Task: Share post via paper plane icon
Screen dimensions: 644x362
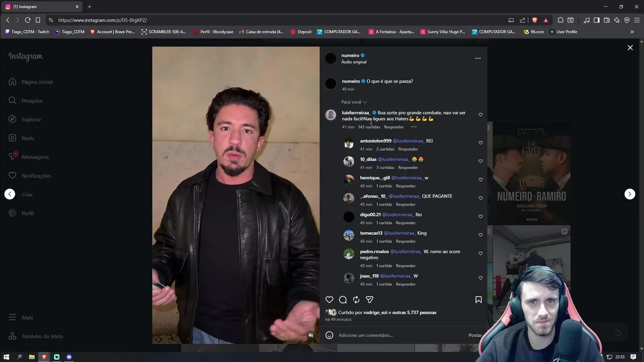Action: coord(369,300)
